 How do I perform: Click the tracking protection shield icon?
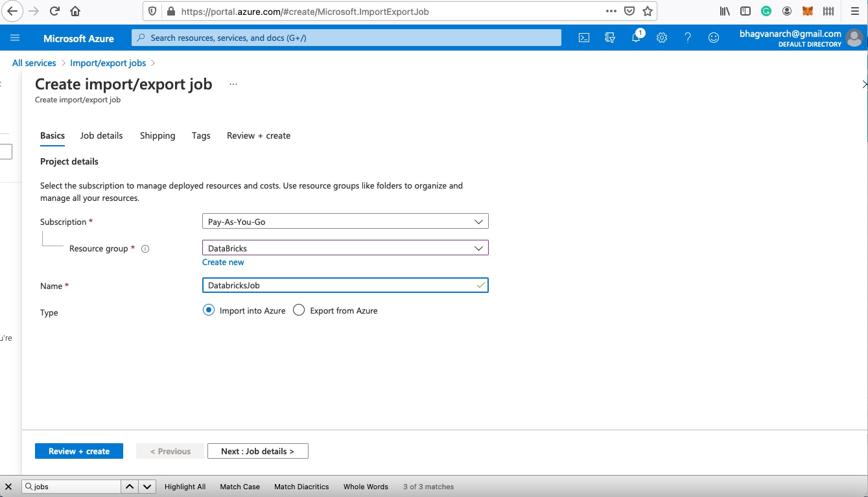coord(152,11)
